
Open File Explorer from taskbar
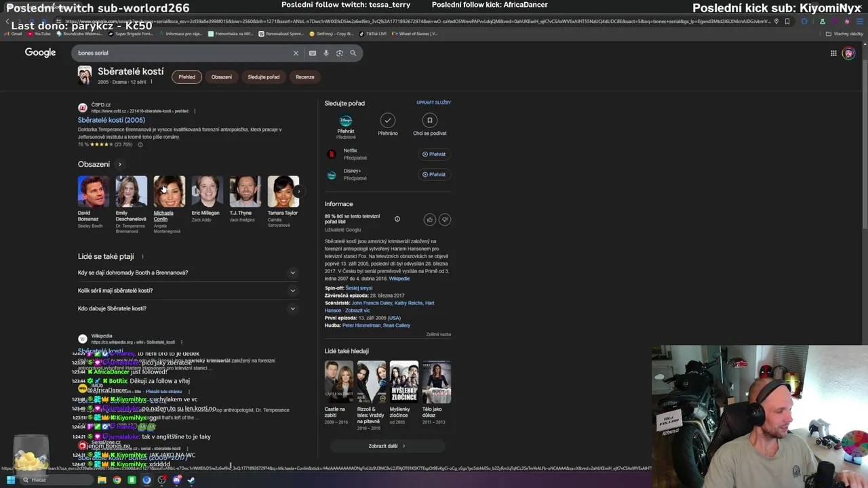click(x=102, y=480)
